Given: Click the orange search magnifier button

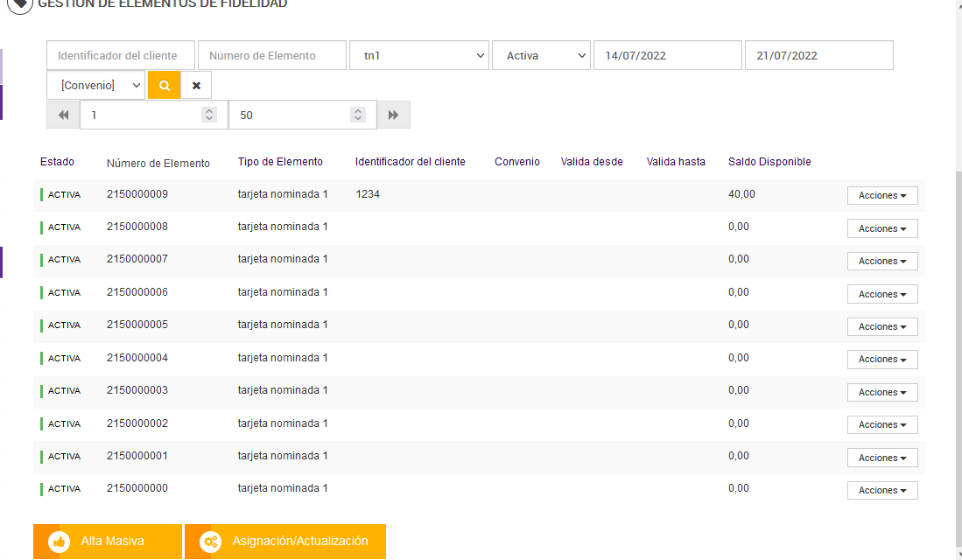Looking at the screenshot, I should pos(165,85).
